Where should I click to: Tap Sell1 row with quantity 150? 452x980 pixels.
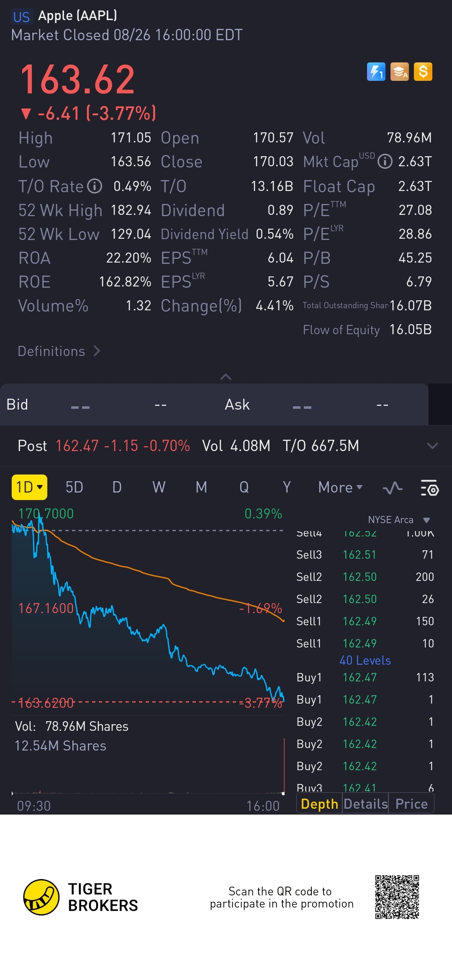[365, 621]
